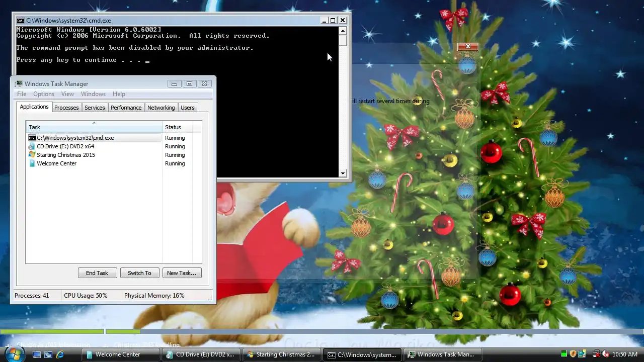Open cmd.exe window system menu icon
The width and height of the screenshot is (644, 362).
coord(21,21)
